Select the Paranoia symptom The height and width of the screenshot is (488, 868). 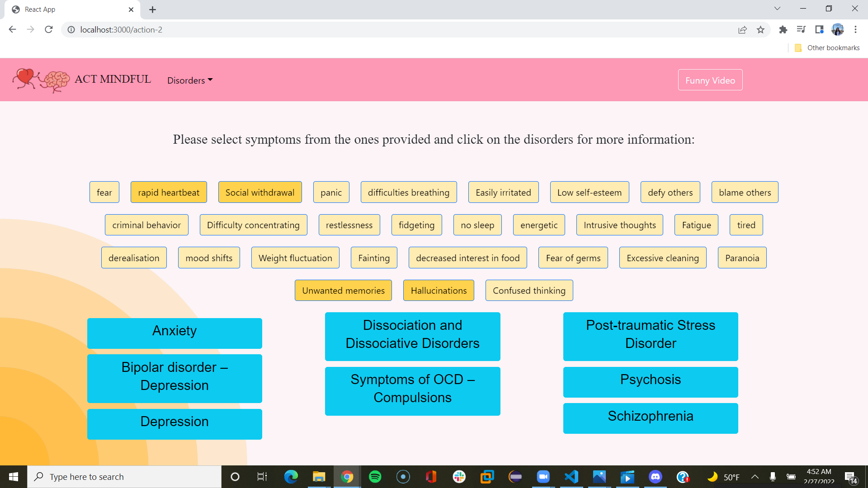coord(742,258)
